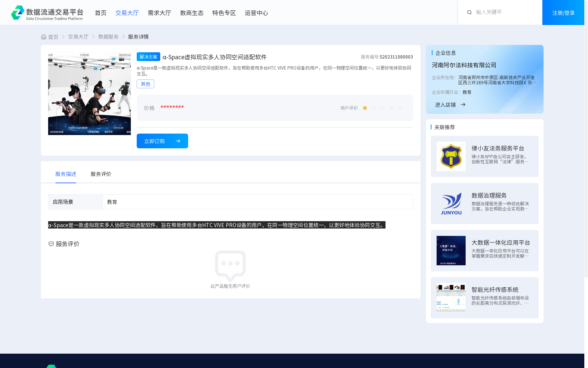Click the fourth rating star

click(x=391, y=108)
